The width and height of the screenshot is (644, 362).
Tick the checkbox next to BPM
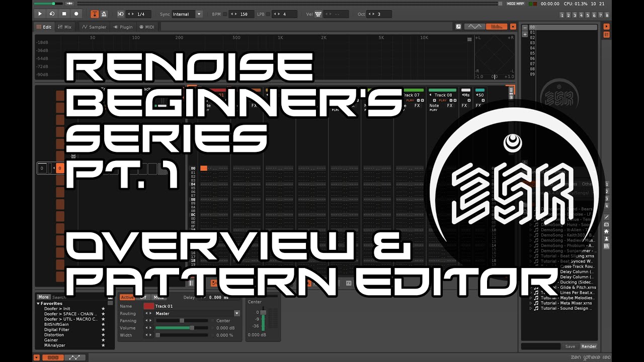(x=225, y=14)
